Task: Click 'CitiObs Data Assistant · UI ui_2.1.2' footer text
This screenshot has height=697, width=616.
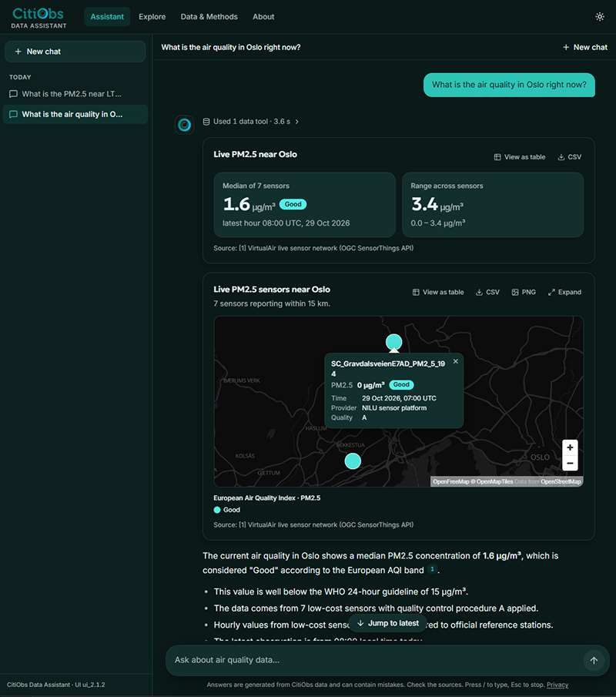Action: pos(56,685)
